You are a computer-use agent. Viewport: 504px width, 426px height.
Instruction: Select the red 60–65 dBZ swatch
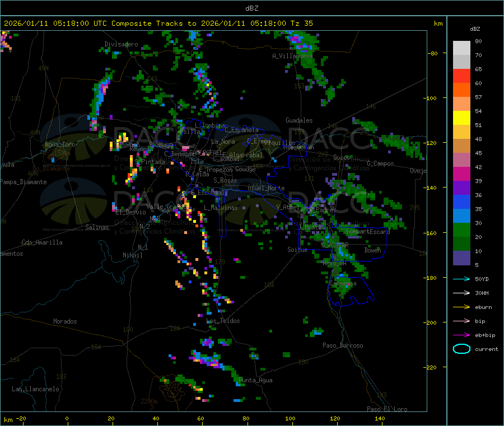click(x=461, y=76)
